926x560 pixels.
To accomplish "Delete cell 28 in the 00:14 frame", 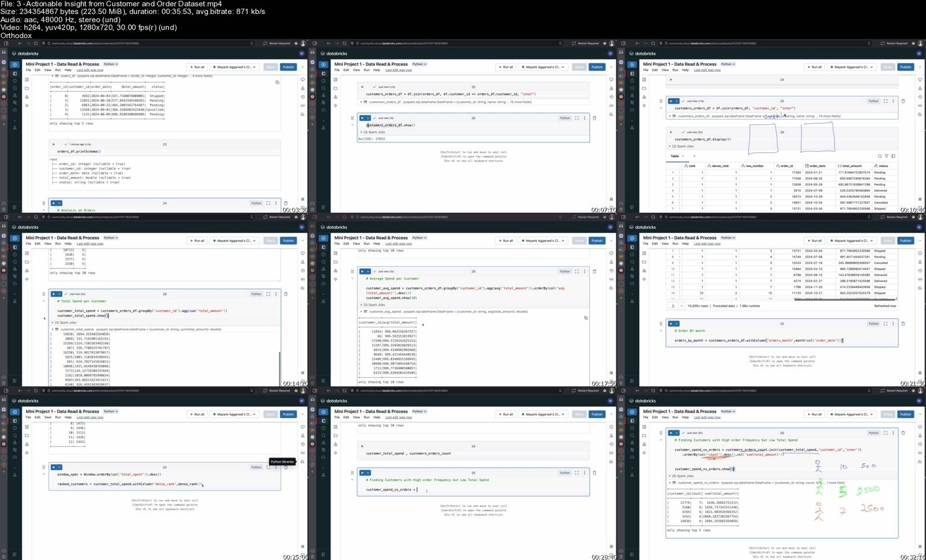I will coord(286,294).
